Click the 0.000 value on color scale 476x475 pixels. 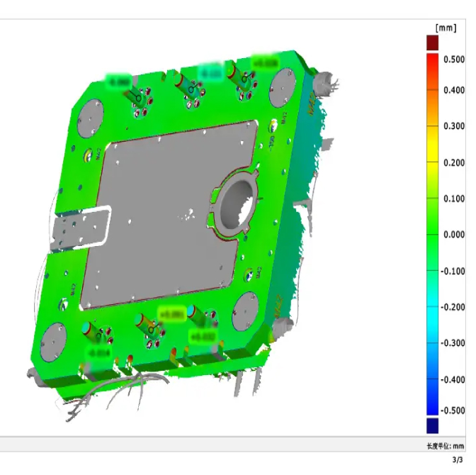coord(453,235)
